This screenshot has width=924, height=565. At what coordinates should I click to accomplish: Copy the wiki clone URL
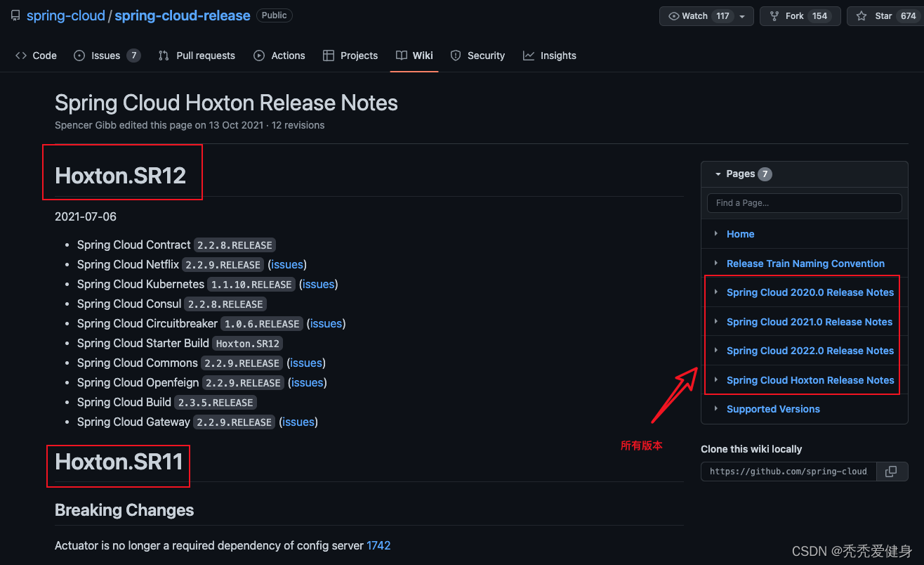point(892,472)
